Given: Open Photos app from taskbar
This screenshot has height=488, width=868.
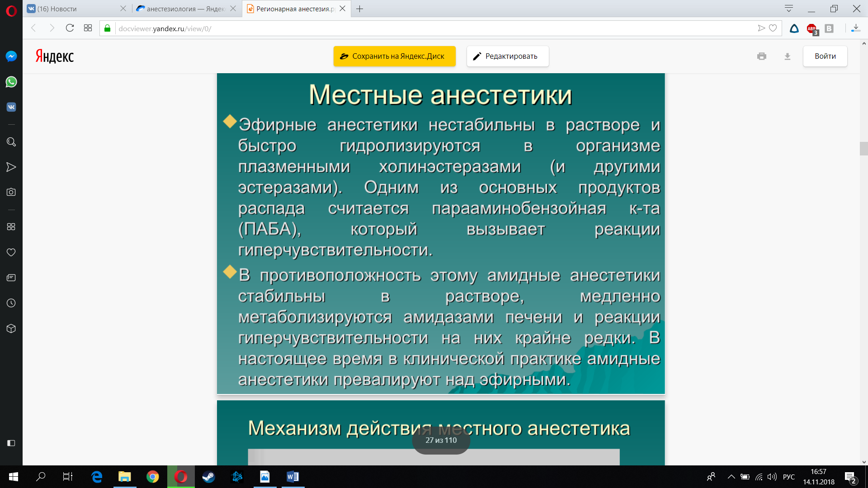Looking at the screenshot, I should (264, 477).
